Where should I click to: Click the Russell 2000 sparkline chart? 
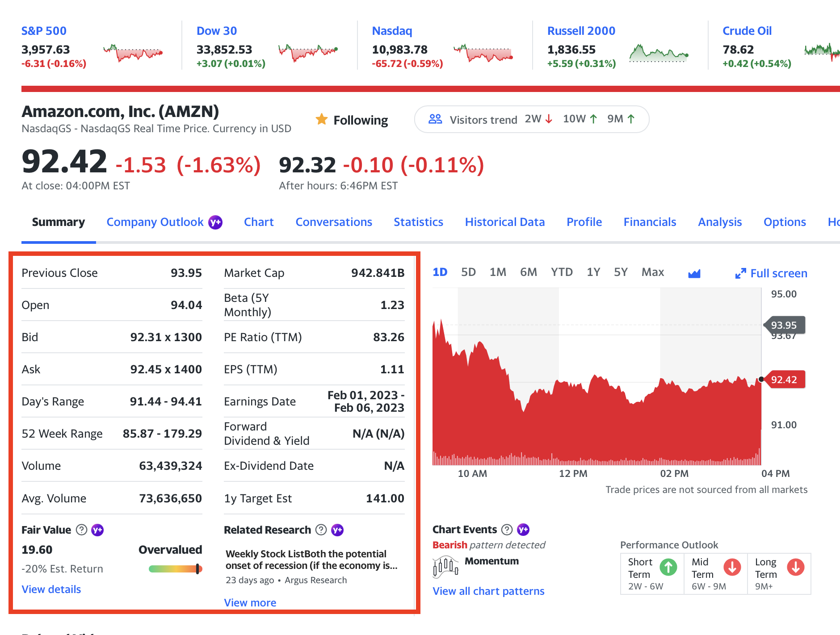click(x=659, y=53)
